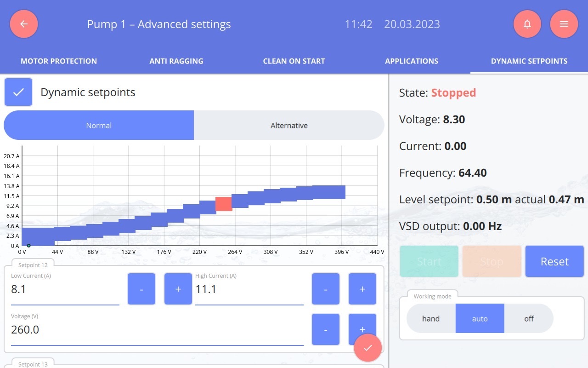Increase High Current with plus button

362,289
